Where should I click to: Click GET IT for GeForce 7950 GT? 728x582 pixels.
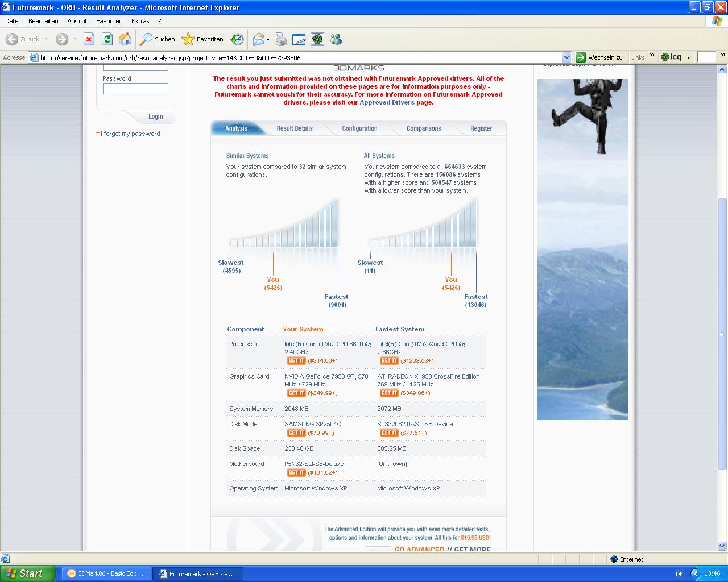296,393
